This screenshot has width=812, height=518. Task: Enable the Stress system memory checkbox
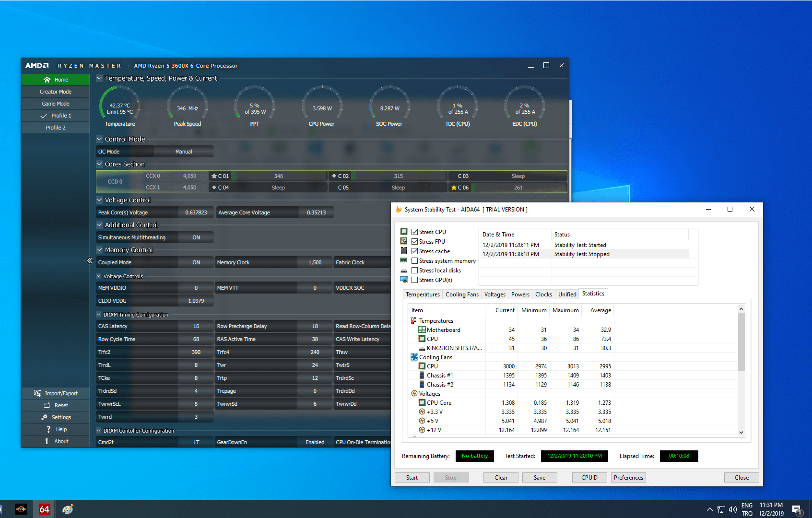click(415, 261)
